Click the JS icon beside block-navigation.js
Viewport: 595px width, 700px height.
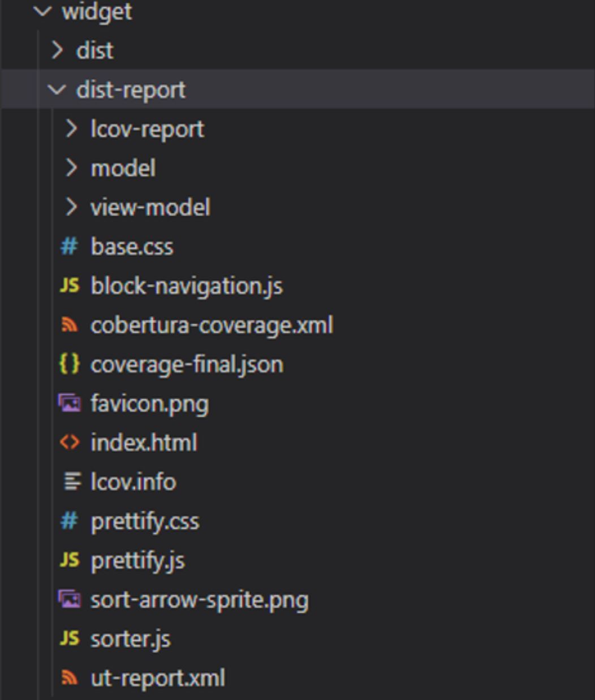point(69,285)
